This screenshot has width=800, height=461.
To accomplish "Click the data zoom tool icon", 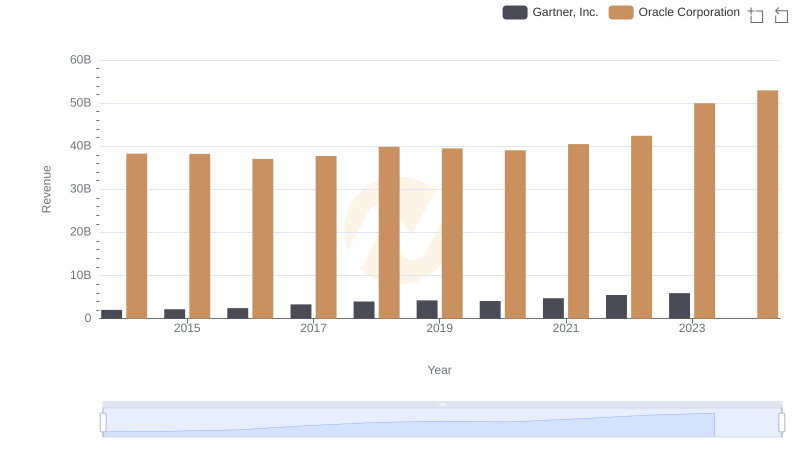I will [756, 15].
